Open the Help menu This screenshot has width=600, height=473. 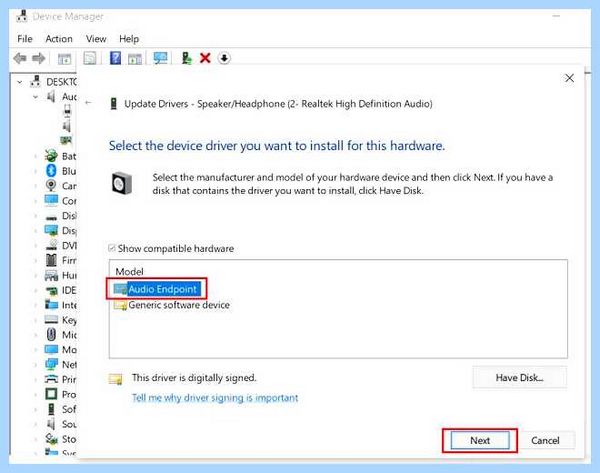click(129, 39)
